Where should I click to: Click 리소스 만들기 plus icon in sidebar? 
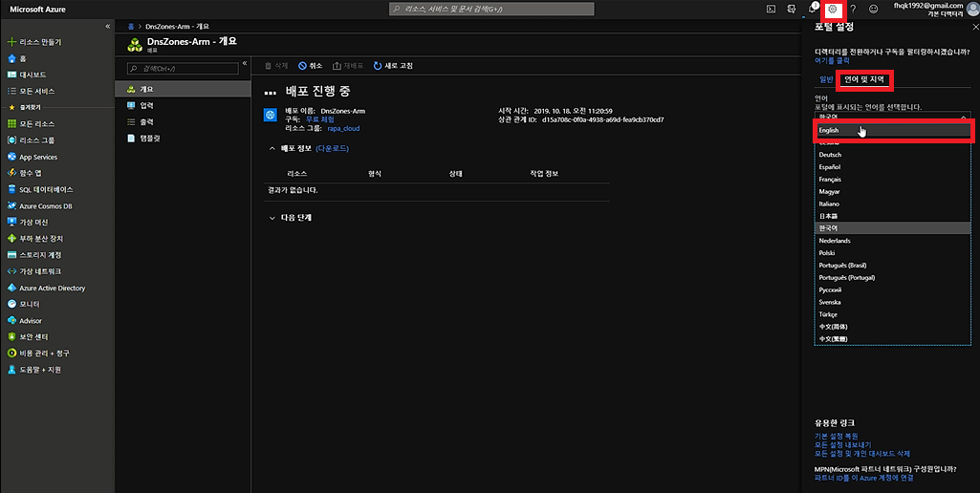coord(11,42)
